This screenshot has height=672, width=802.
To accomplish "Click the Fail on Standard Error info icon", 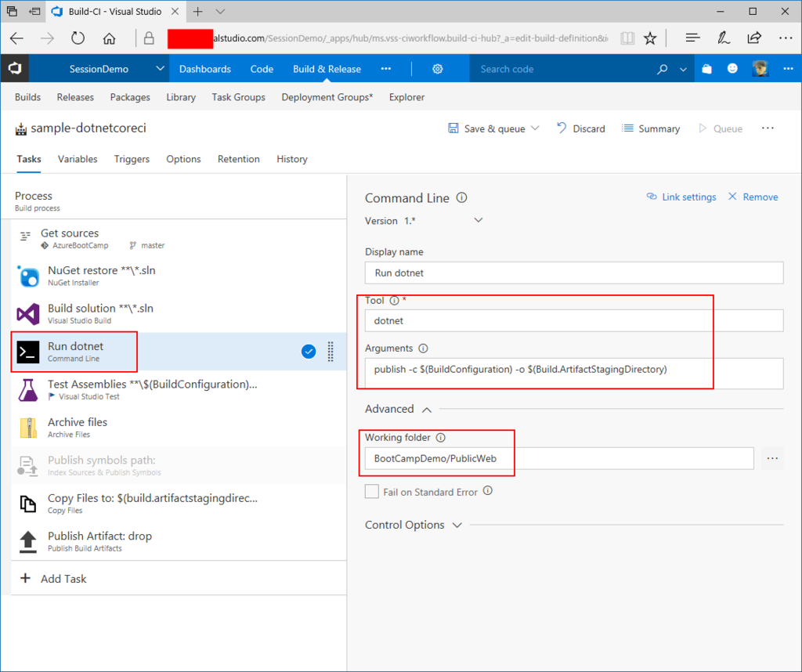I will pos(488,491).
